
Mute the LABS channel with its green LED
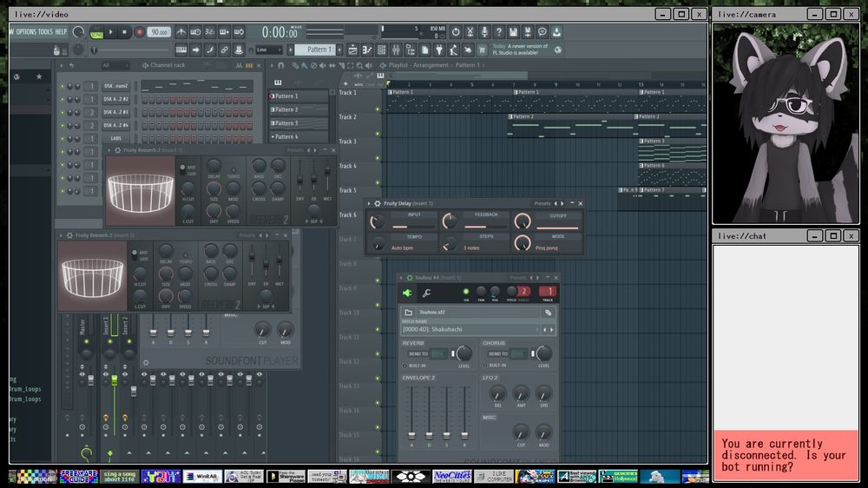(x=62, y=139)
